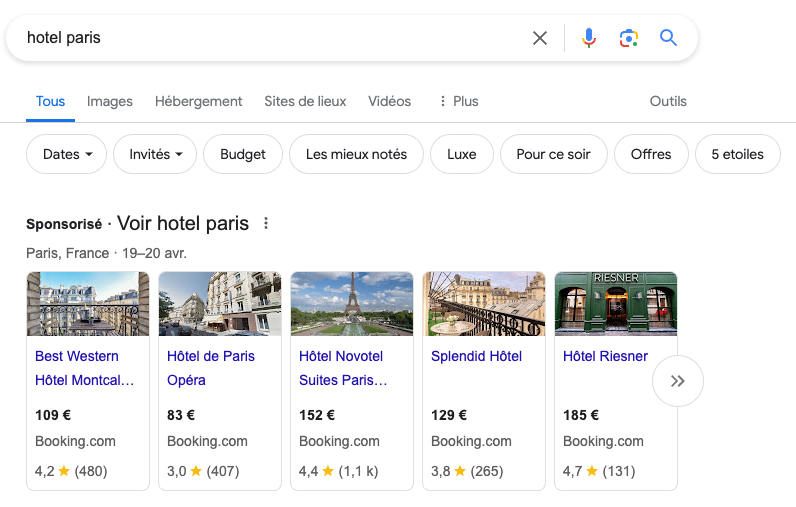Click the 4,7 star rating (131)
Image resolution: width=796 pixels, height=507 pixels.
click(599, 471)
